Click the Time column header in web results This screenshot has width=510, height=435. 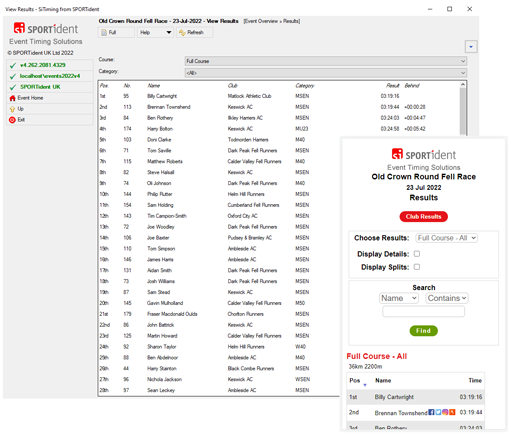point(475,380)
